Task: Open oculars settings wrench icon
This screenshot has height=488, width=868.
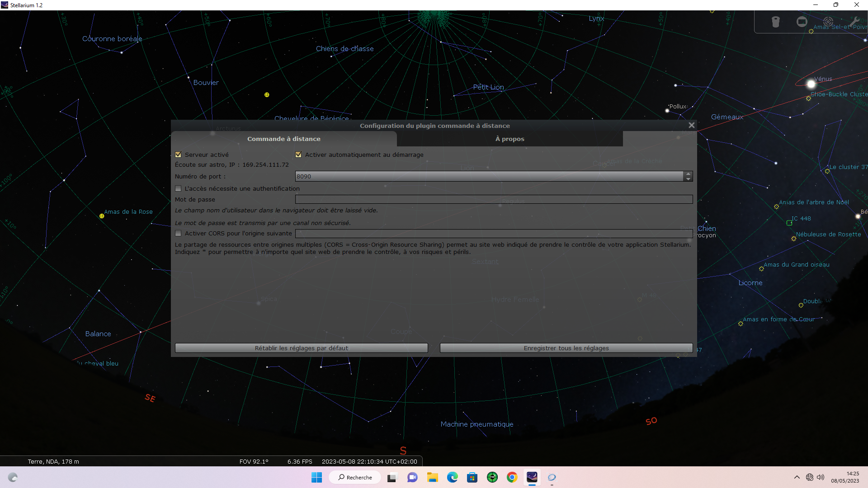Action: (x=854, y=22)
